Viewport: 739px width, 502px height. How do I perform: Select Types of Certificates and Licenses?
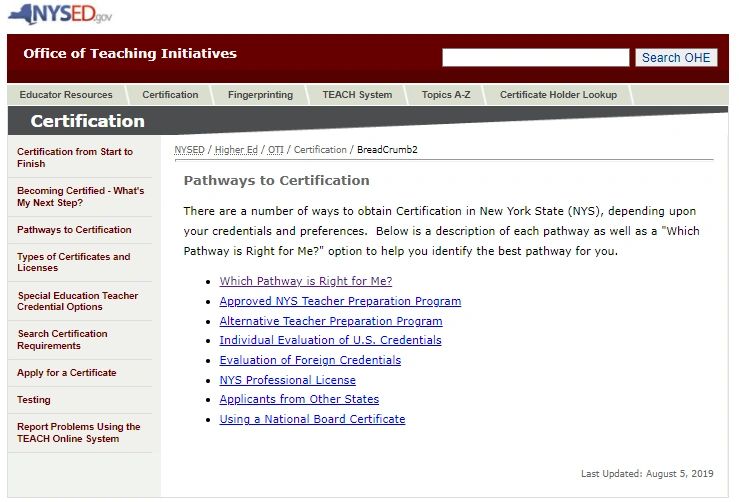click(x=73, y=262)
